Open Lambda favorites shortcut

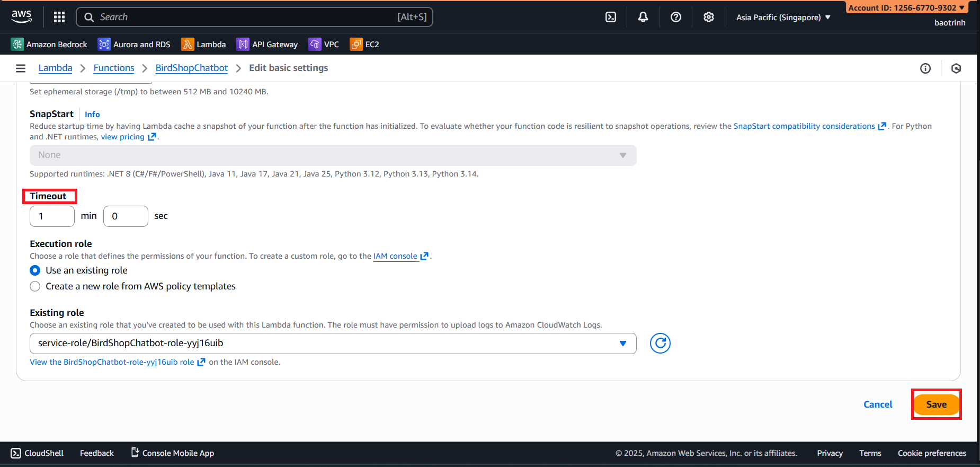point(203,45)
